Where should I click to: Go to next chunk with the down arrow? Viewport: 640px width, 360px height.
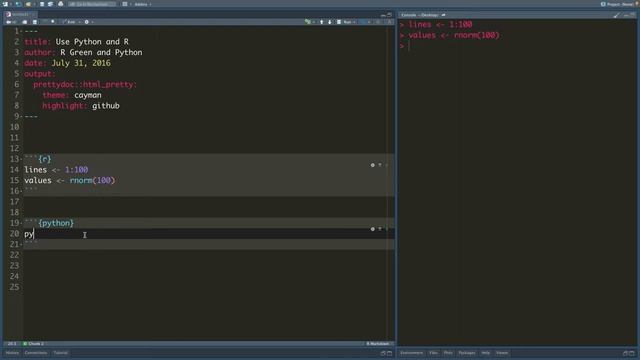coord(330,22)
